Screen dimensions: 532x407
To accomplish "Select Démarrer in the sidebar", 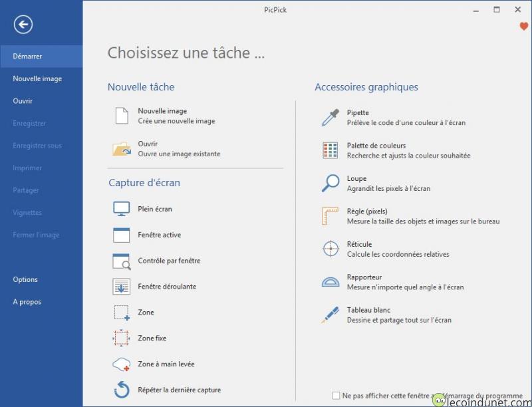I will pyautogui.click(x=41, y=57).
